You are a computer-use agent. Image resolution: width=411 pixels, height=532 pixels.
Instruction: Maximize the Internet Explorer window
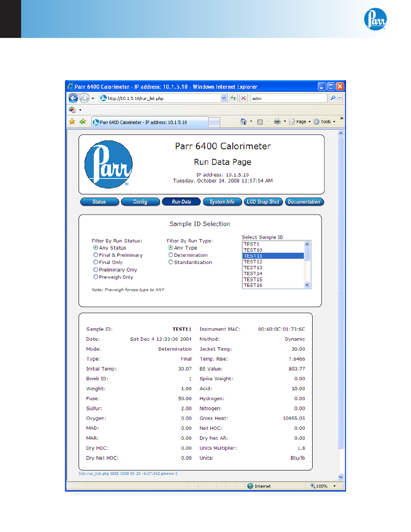tap(331, 87)
